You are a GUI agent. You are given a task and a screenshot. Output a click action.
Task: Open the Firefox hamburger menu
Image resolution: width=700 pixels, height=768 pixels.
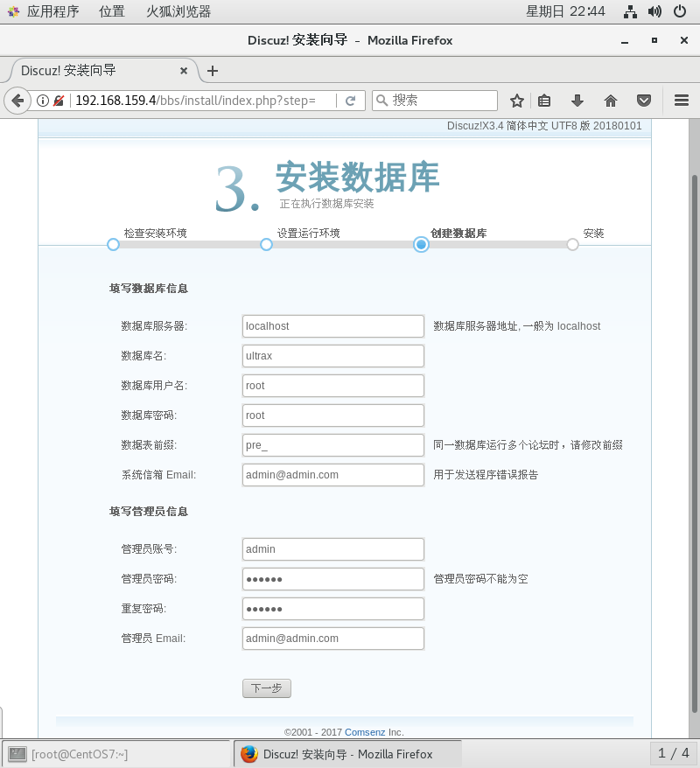click(x=682, y=101)
